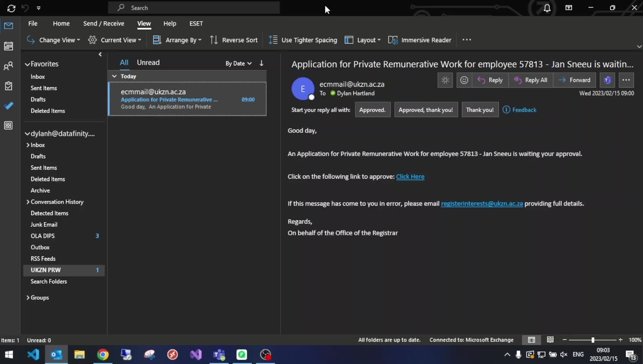This screenshot has height=364, width=643.
Task: Open the Arrange By dropdown
Action: (177, 40)
